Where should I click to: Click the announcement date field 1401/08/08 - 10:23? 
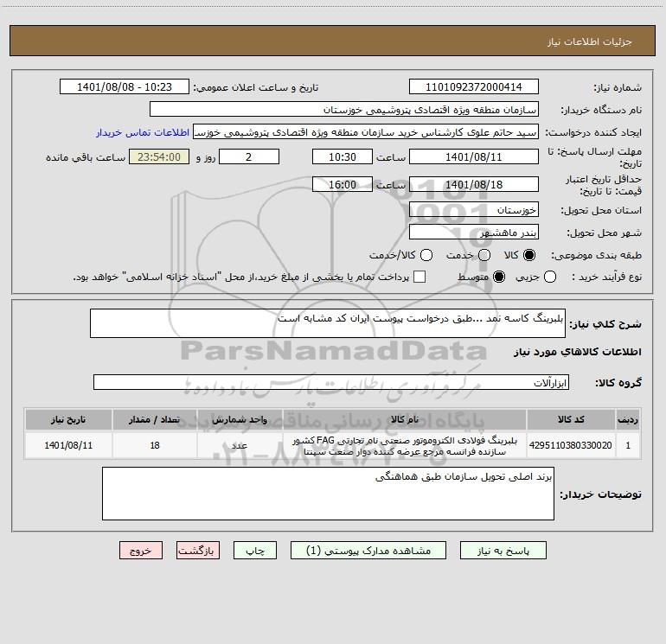[x=125, y=86]
